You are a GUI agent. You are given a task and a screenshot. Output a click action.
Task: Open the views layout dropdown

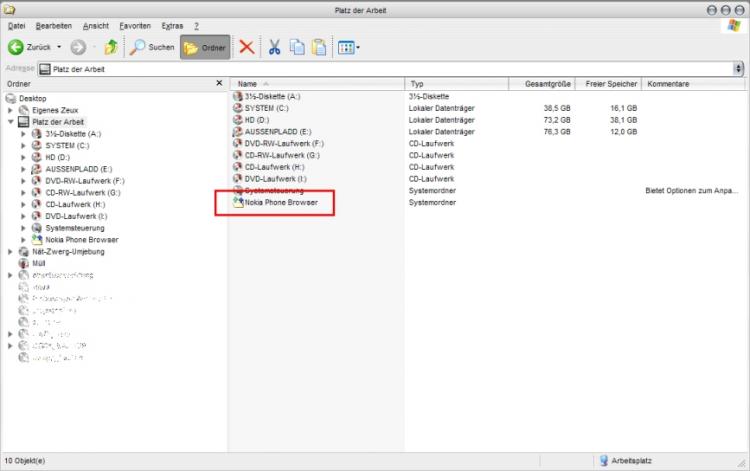point(349,47)
